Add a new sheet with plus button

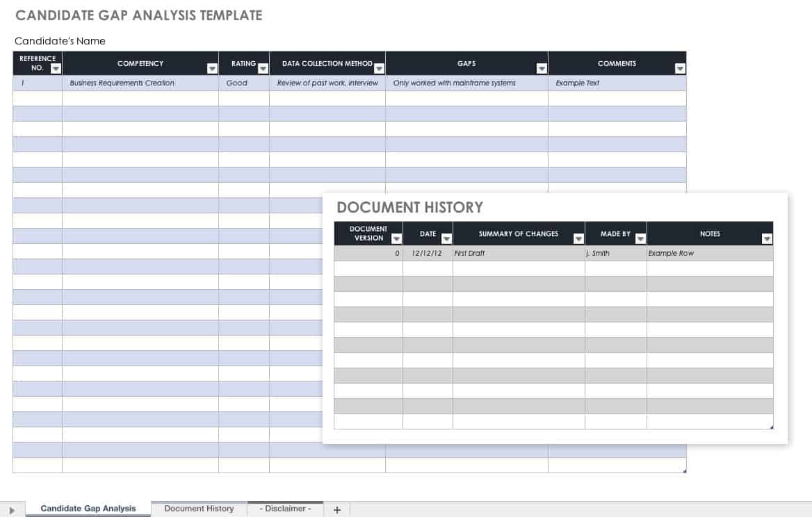coord(337,509)
